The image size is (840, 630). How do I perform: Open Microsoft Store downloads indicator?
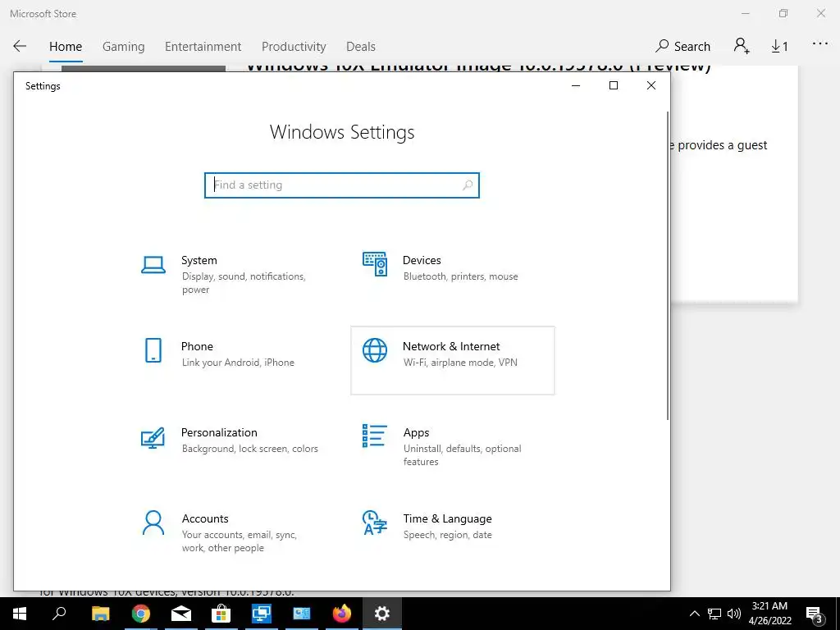[779, 47]
